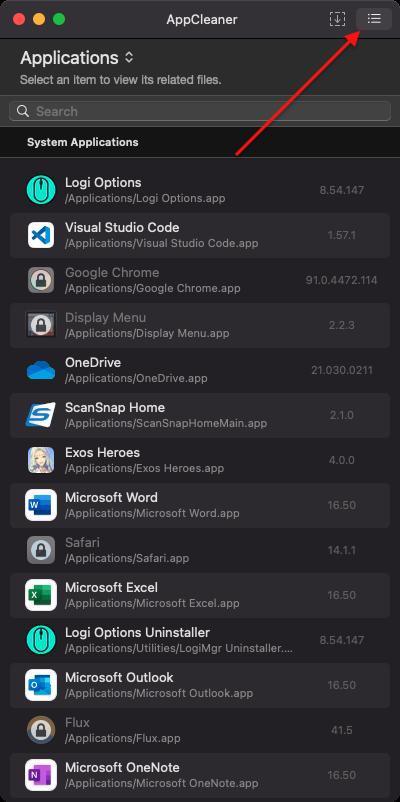Click the Microsoft Outlook row

click(x=200, y=685)
